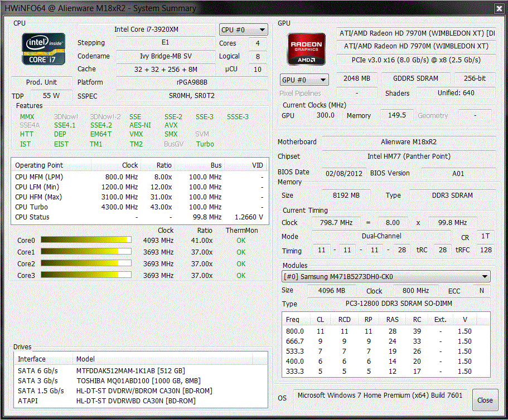The image size is (508, 420).
Task: Click Core0 clock 4093 MHz
Action: click(158, 241)
